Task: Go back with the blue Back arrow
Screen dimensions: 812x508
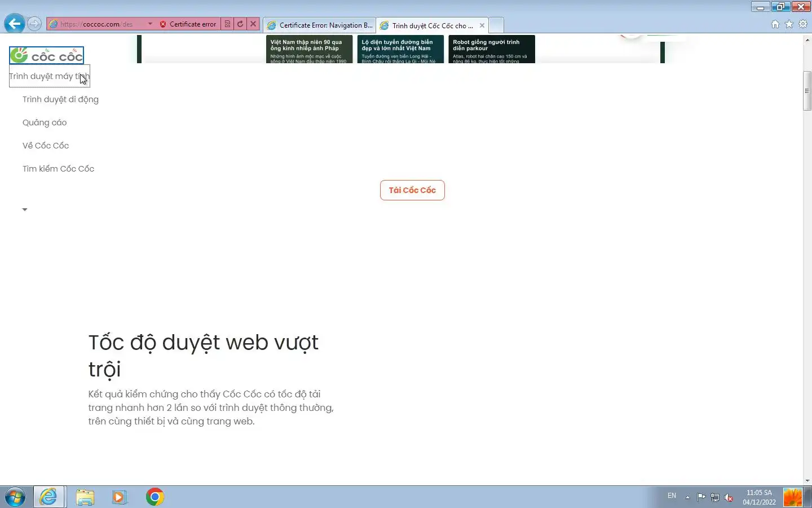Action: tap(15, 24)
